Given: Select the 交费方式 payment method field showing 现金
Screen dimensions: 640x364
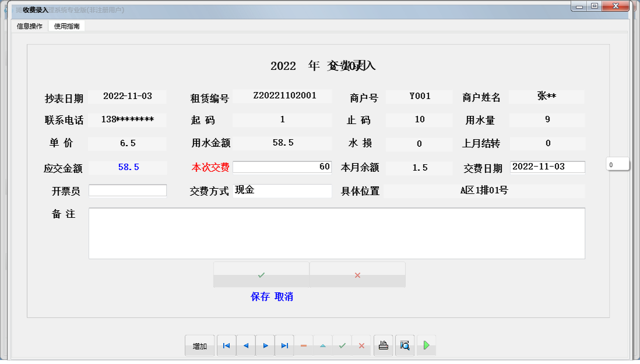Looking at the screenshot, I should 282,190.
